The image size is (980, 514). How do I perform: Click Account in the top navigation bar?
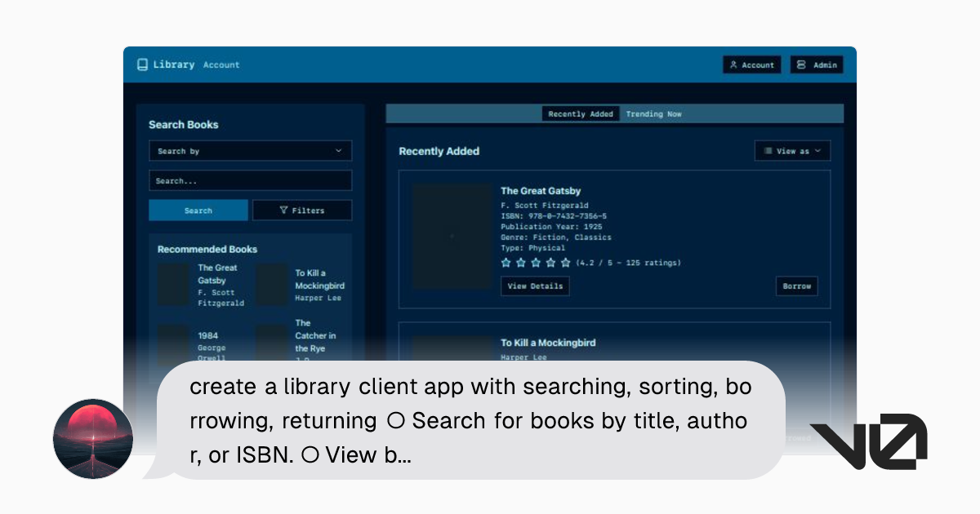pyautogui.click(x=220, y=65)
